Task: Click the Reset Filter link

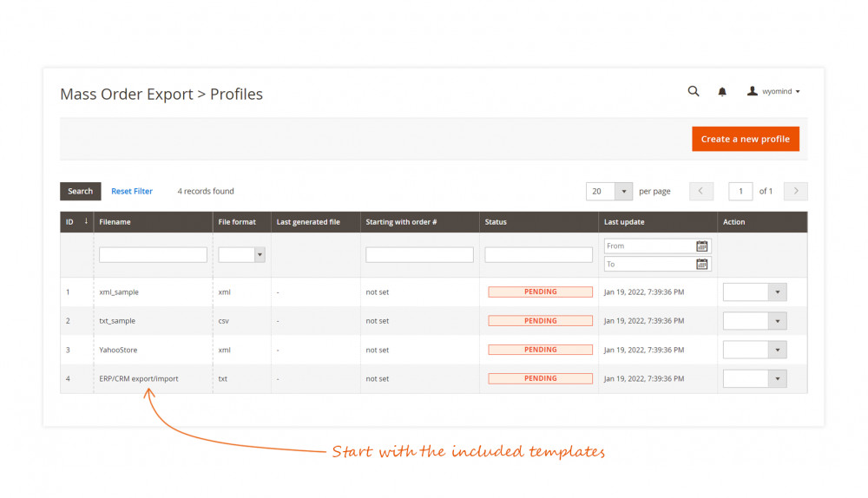Action: click(x=132, y=192)
